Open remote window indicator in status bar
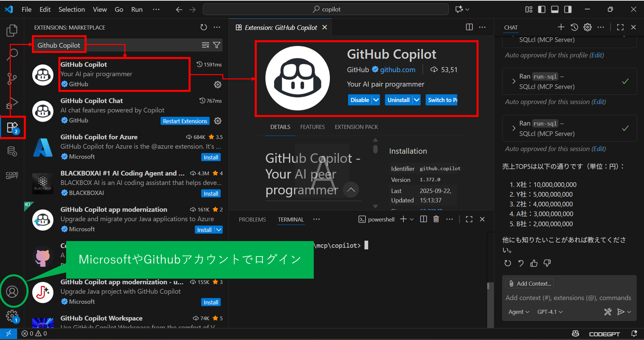Image resolution: width=644 pixels, height=340 pixels. [x=8, y=334]
